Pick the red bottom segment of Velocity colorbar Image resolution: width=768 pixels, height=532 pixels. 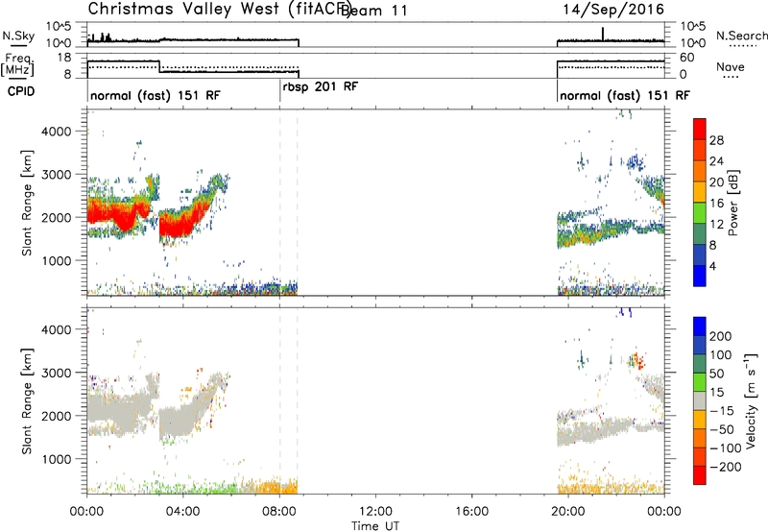coord(700,475)
